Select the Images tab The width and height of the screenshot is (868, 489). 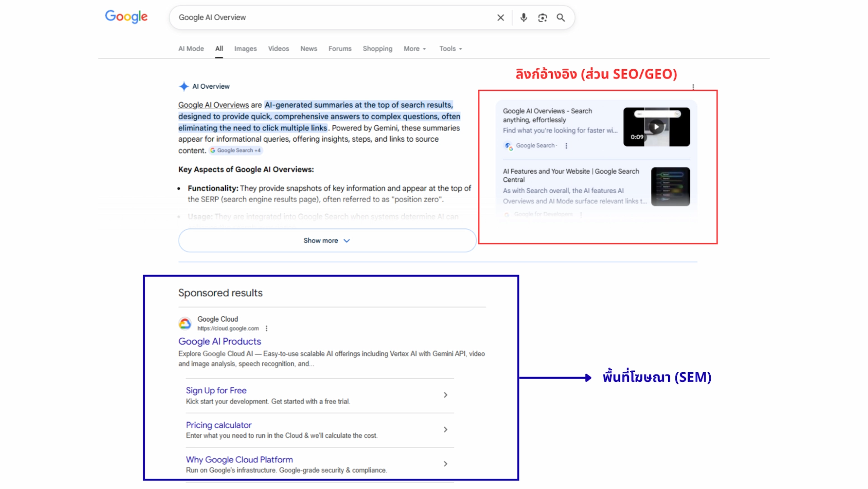(x=245, y=48)
